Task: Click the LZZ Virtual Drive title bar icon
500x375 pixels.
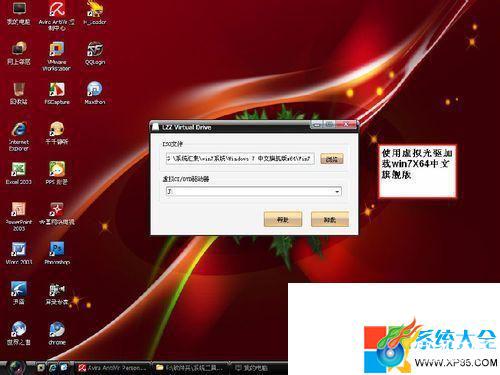Action: click(x=155, y=127)
